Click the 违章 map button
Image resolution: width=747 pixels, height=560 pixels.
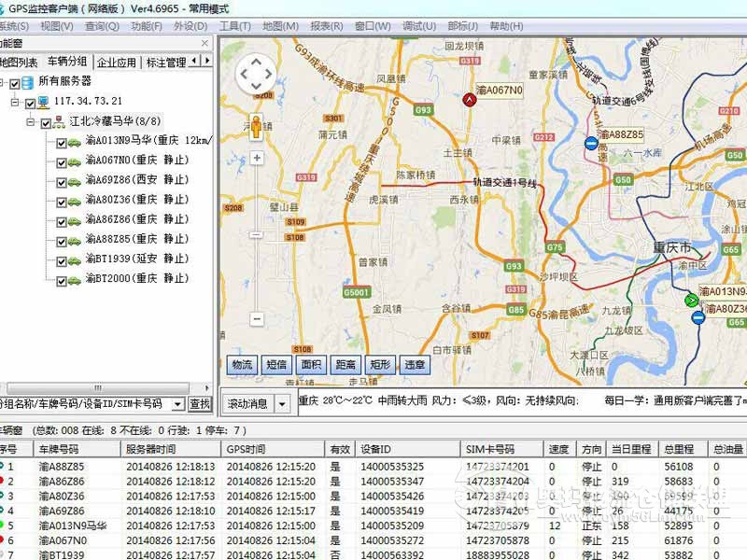tap(415, 365)
